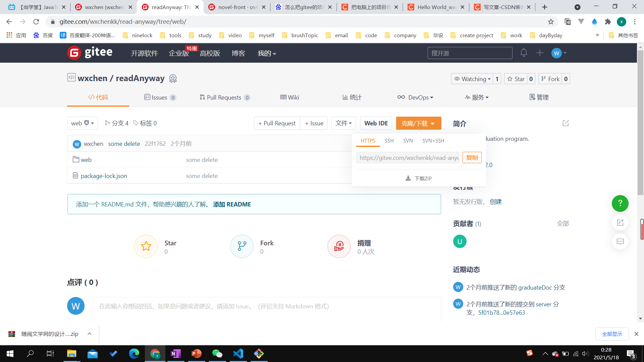Click the + Pull Request button
Image resolution: width=644 pixels, height=362 pixels.
(277, 123)
